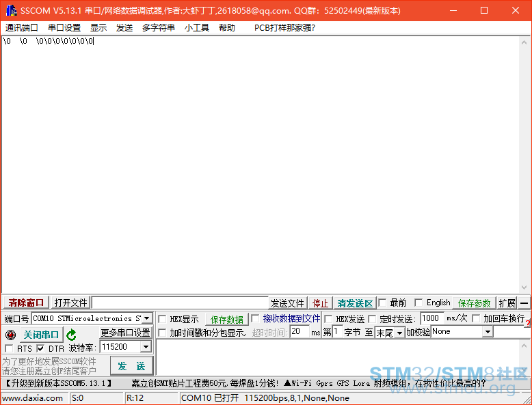Open the 显示 menu
This screenshot has height=405, width=532.
point(98,28)
